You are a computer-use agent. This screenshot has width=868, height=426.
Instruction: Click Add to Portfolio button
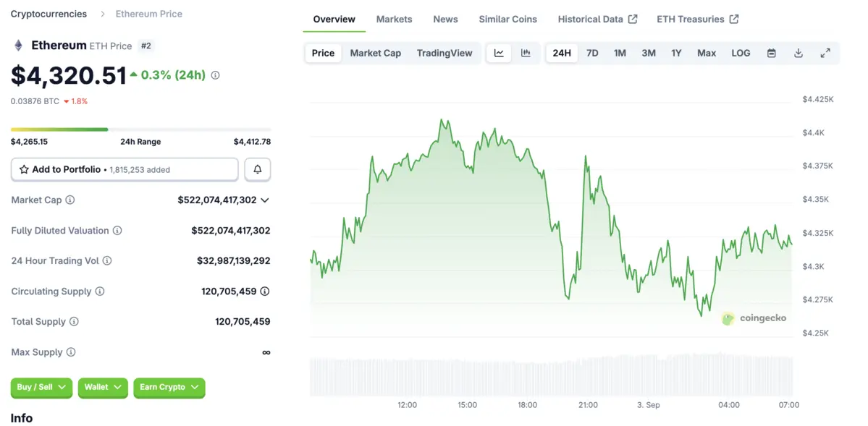click(124, 169)
